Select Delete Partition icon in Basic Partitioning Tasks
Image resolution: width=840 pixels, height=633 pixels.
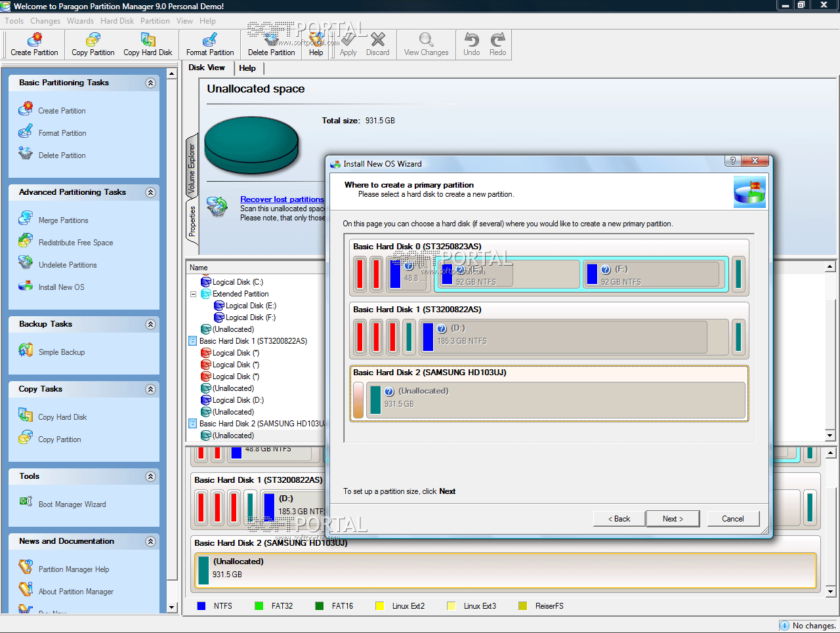(x=26, y=153)
